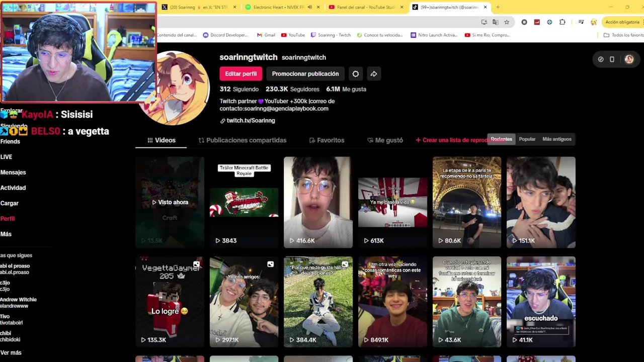Open a new browser tab with plus icon
This screenshot has width=644, height=362.
click(x=498, y=7)
